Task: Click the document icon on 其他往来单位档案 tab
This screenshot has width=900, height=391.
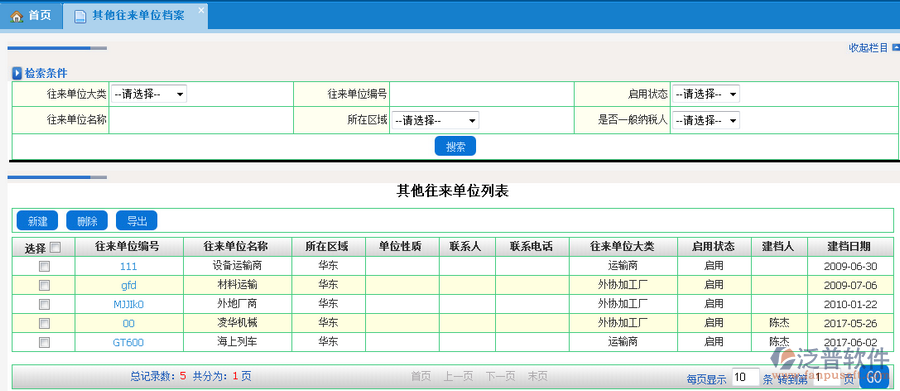Action: click(x=80, y=16)
